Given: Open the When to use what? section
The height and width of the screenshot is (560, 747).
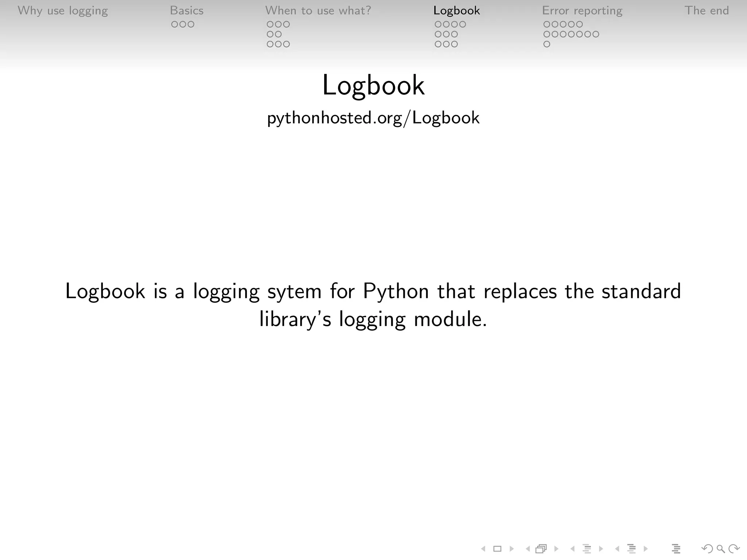Looking at the screenshot, I should (318, 11).
